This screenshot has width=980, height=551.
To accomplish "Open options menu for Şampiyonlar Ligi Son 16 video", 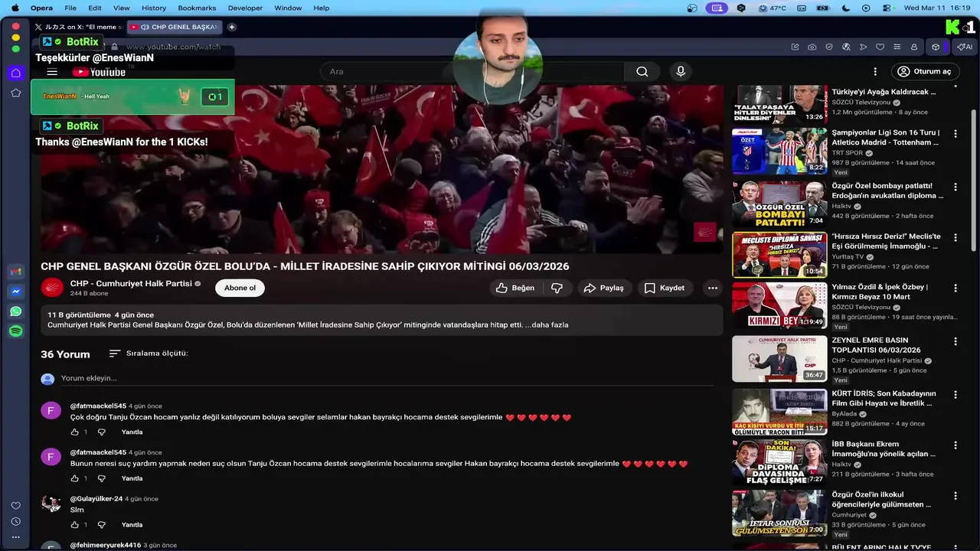I will click(x=955, y=133).
